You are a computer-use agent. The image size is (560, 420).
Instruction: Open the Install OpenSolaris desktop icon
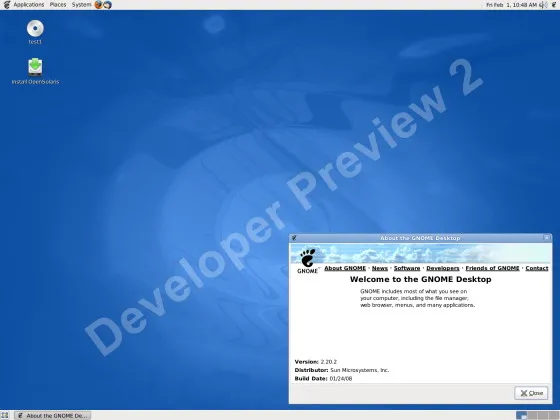[35, 71]
